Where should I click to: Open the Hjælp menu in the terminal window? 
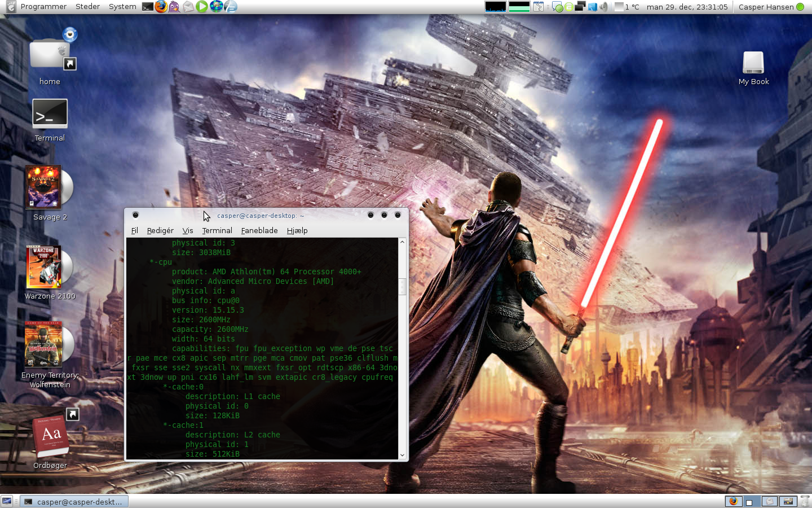[x=297, y=230]
